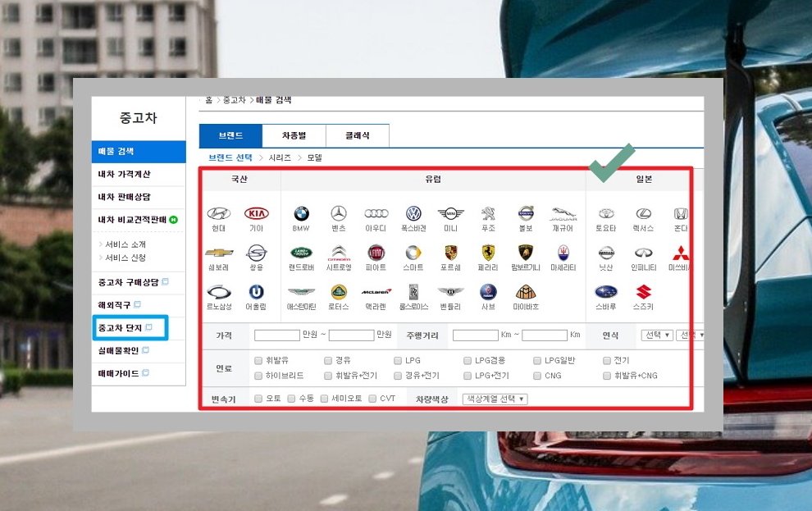Viewport: 812px width, 511px height.
Task: Click the minimum mileage Km field
Action: (476, 335)
